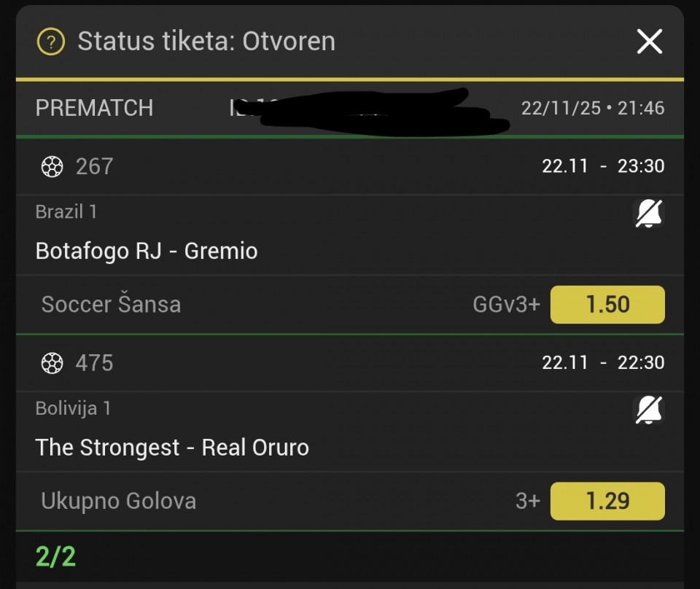Toggle notification bell for The Strongest match

648,411
